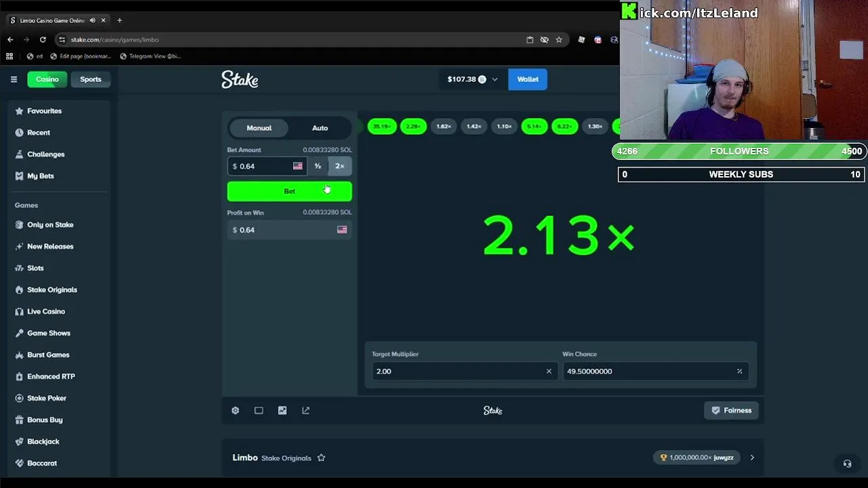Viewport: 868px width, 488px height.
Task: Open the Wallet
Action: 528,79
